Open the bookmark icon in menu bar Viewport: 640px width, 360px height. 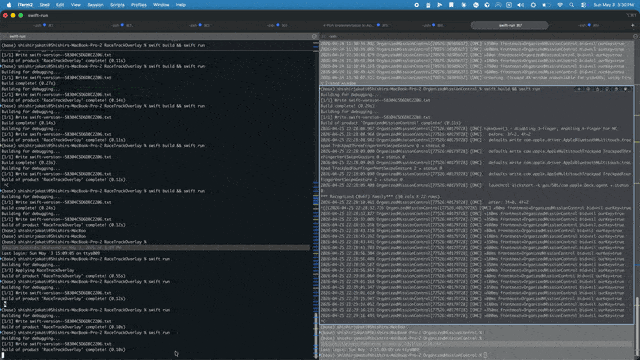click(451, 5)
